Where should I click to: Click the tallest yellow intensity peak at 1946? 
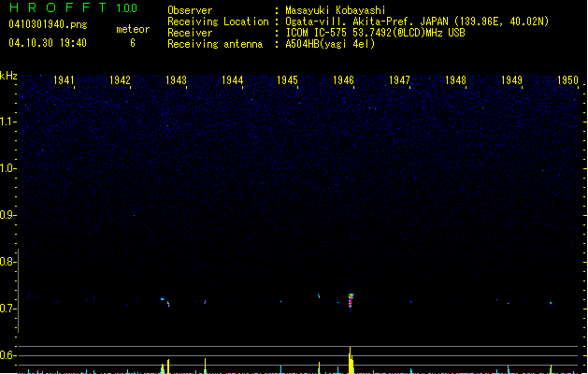[351, 360]
